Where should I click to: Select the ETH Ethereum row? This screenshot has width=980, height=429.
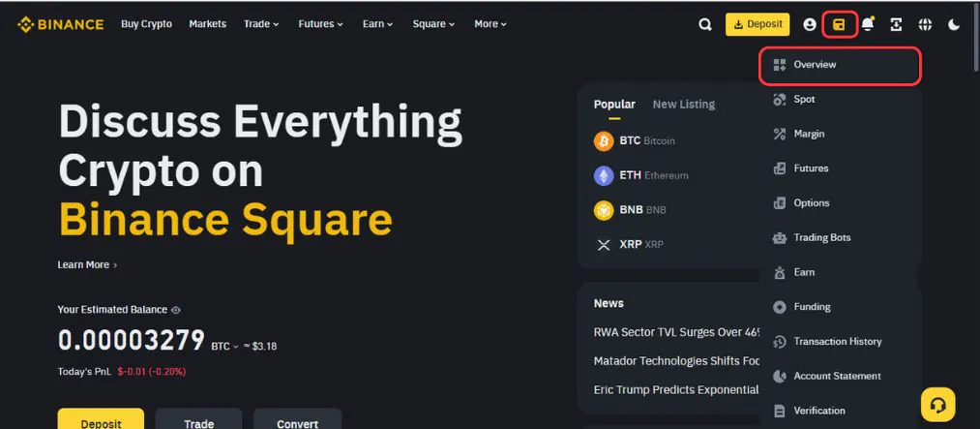pyautogui.click(x=676, y=175)
